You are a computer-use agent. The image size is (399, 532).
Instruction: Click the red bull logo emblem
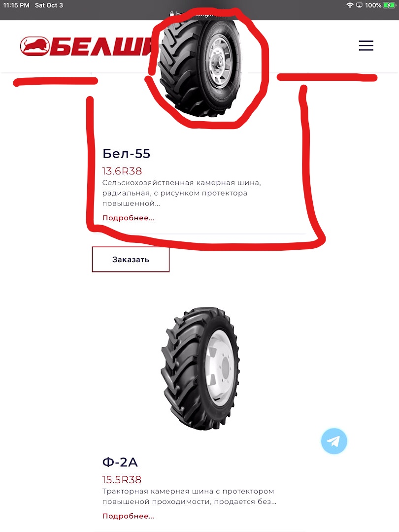pos(34,46)
